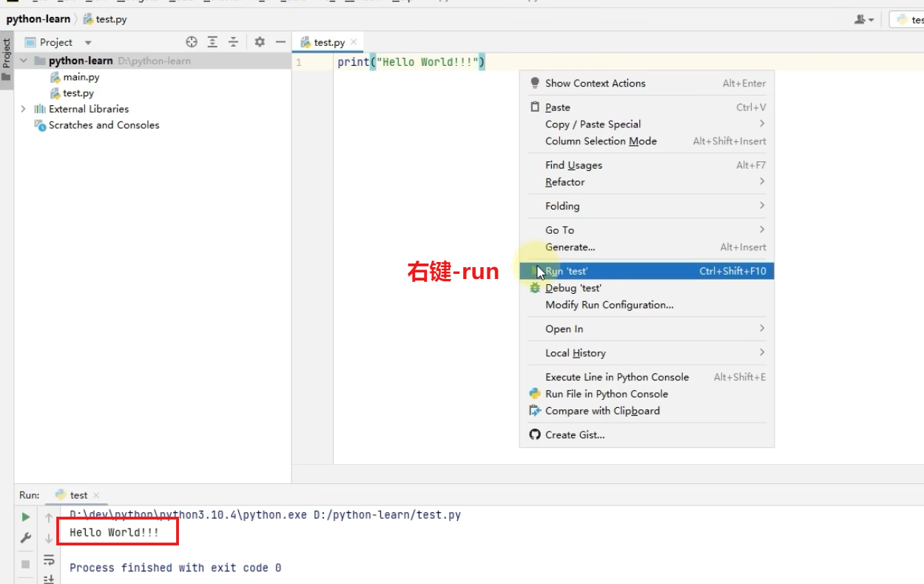Image resolution: width=924 pixels, height=584 pixels.
Task: Expand External Libraries node
Action: pyautogui.click(x=23, y=109)
